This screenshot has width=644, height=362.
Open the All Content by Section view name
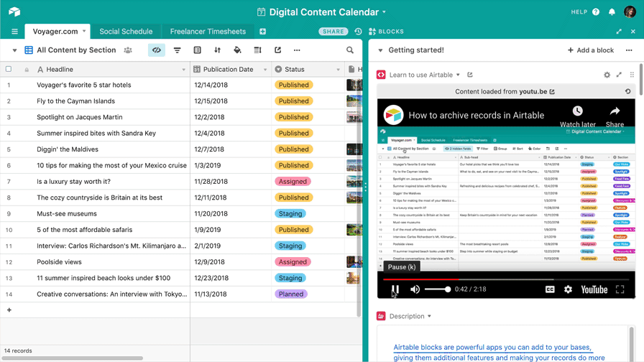point(76,50)
